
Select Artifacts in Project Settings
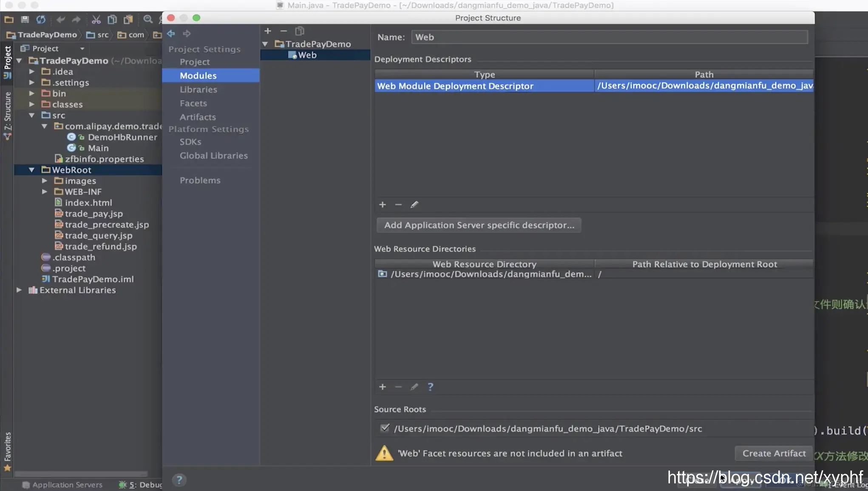[198, 117]
